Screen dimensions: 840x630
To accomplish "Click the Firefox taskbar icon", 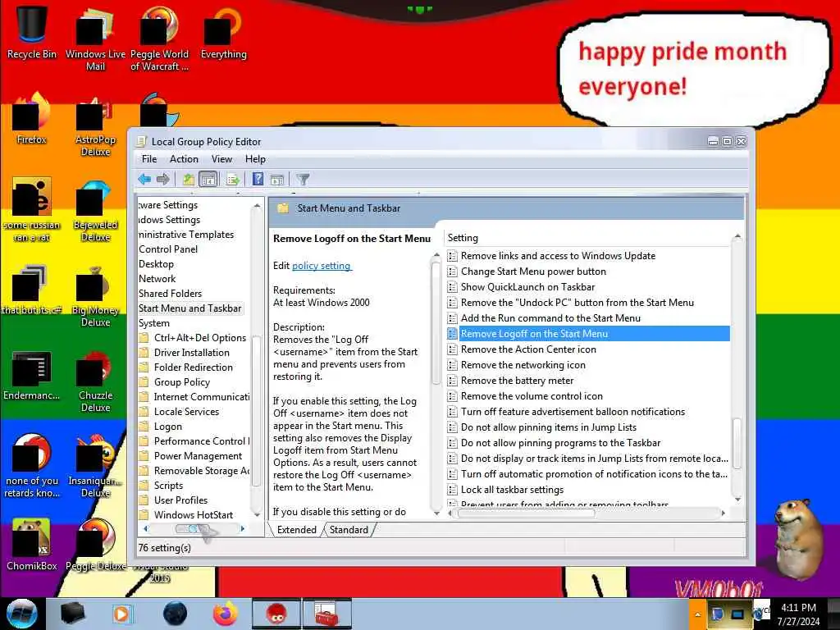I will [x=225, y=614].
